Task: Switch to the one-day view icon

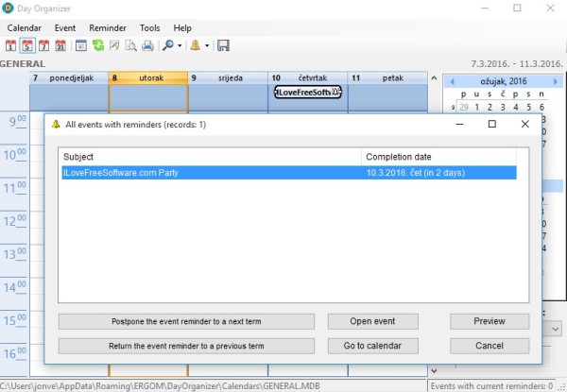Action: click(x=10, y=45)
